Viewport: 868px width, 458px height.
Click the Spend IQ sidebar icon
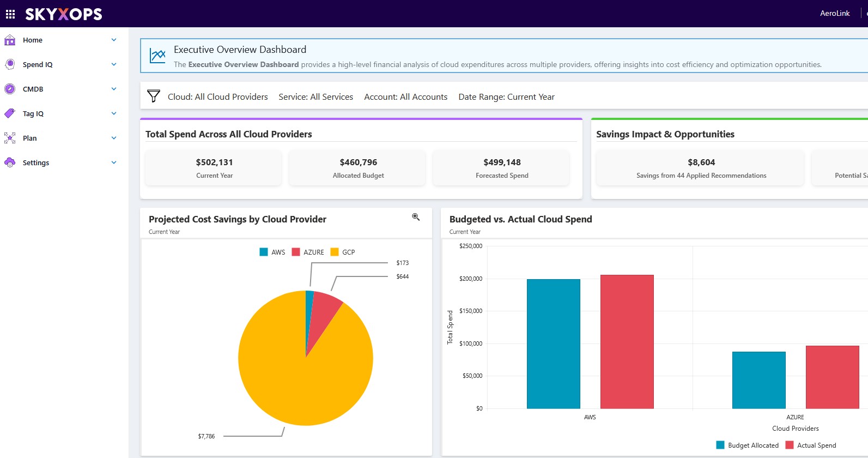pos(10,64)
